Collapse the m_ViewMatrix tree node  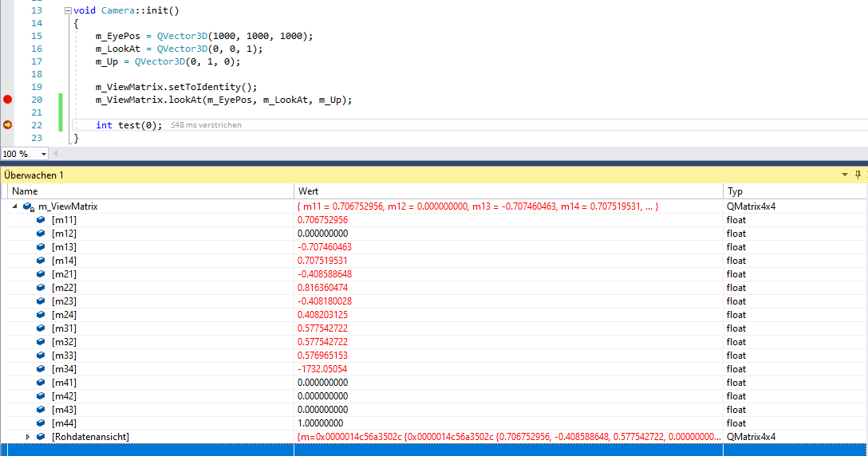tap(15, 206)
